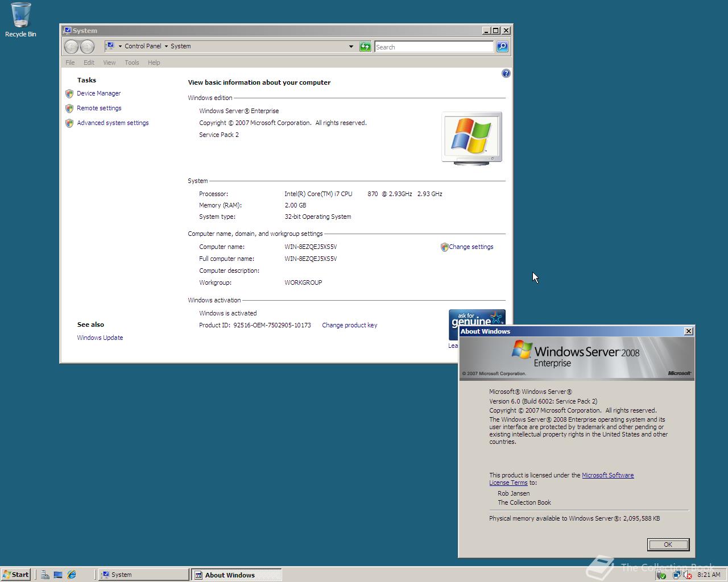The height and width of the screenshot is (582, 728).
Task: Click the WORKGROUP value
Action: (x=303, y=282)
